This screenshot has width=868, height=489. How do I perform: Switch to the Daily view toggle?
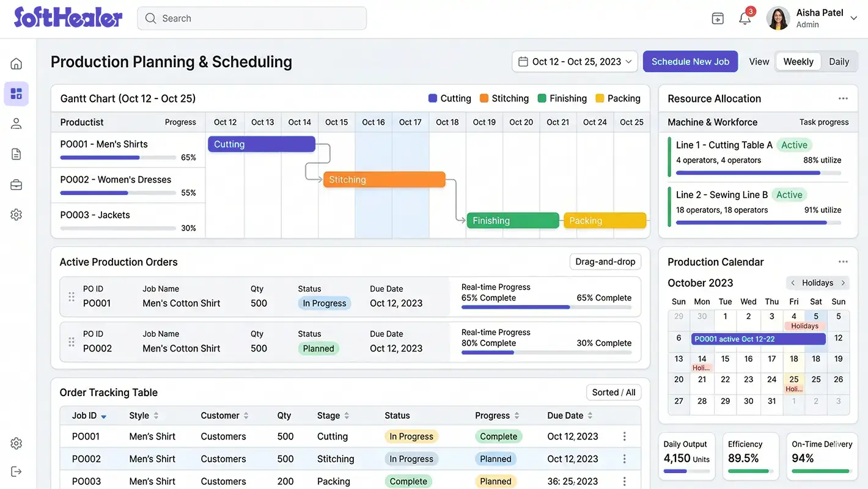click(839, 61)
